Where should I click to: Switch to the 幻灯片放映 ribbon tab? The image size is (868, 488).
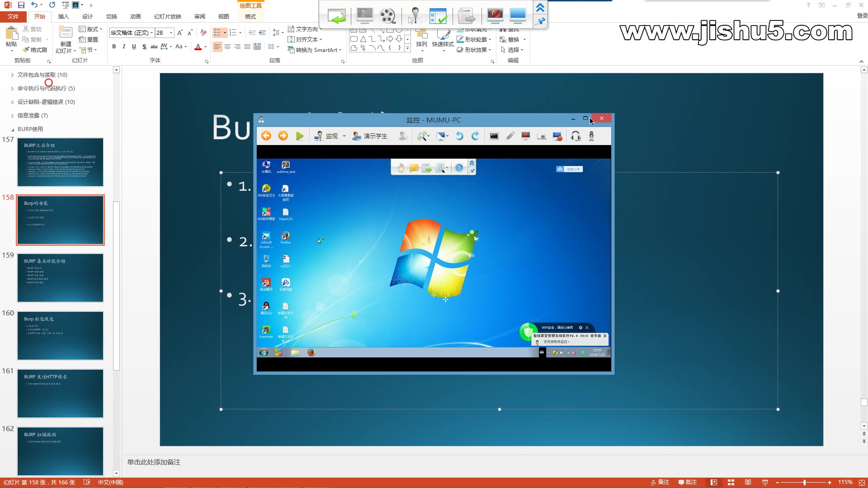pos(167,16)
